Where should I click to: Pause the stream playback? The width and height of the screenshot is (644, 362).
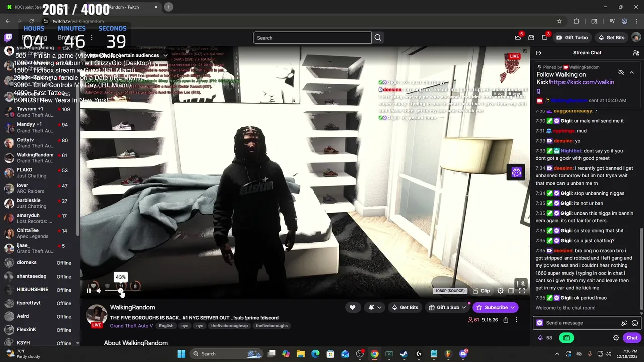point(89,291)
